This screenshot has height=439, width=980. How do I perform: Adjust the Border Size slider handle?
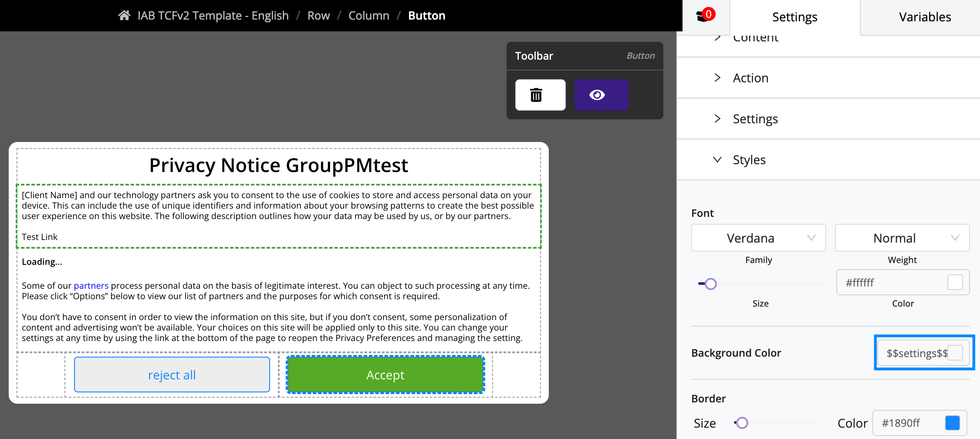click(742, 423)
